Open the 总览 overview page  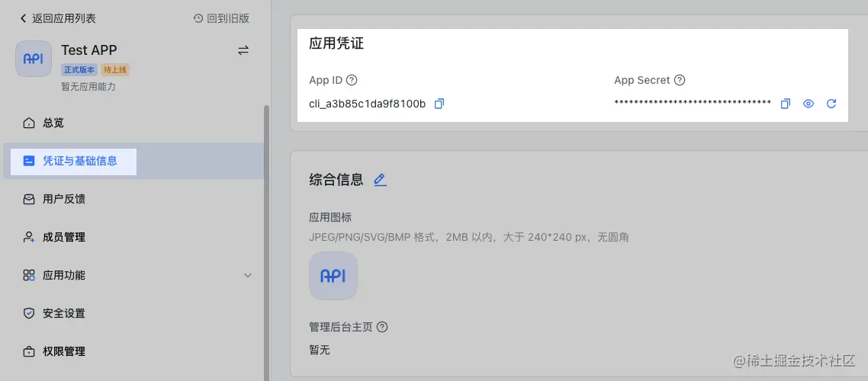[133, 123]
